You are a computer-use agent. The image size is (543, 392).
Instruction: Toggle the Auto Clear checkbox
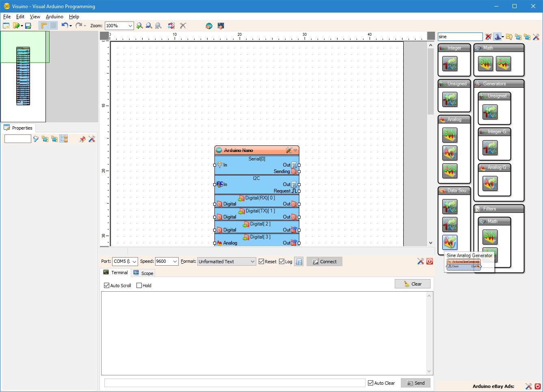point(381,383)
